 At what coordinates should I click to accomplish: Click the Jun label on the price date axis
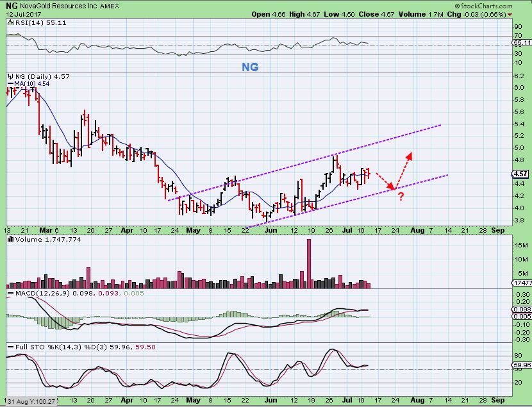pos(270,230)
